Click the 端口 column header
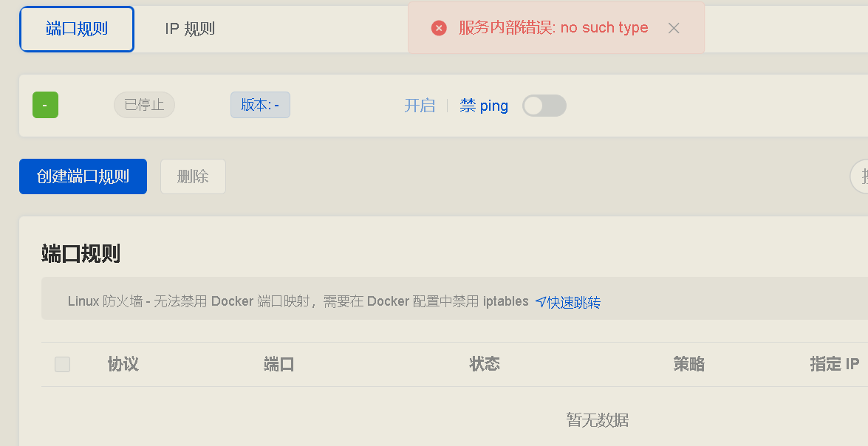The height and width of the screenshot is (446, 868). click(279, 364)
